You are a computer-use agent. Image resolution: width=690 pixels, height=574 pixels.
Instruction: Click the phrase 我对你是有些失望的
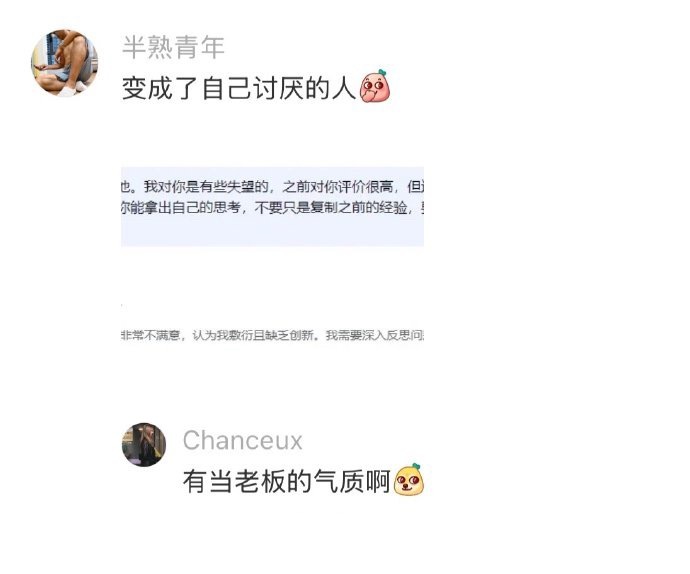[x=206, y=187]
